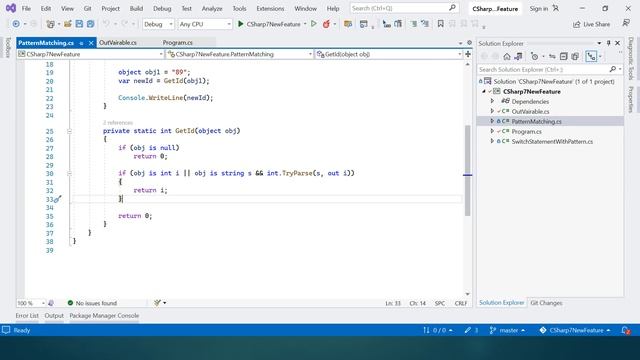Open the Any CPU platform dropdown
The height and width of the screenshot is (360, 640).
(204, 24)
